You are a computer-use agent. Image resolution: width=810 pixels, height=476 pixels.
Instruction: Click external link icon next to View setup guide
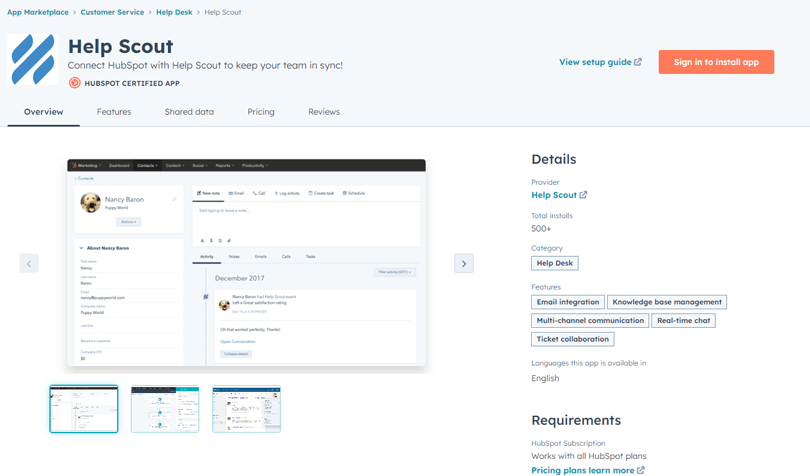(x=638, y=62)
